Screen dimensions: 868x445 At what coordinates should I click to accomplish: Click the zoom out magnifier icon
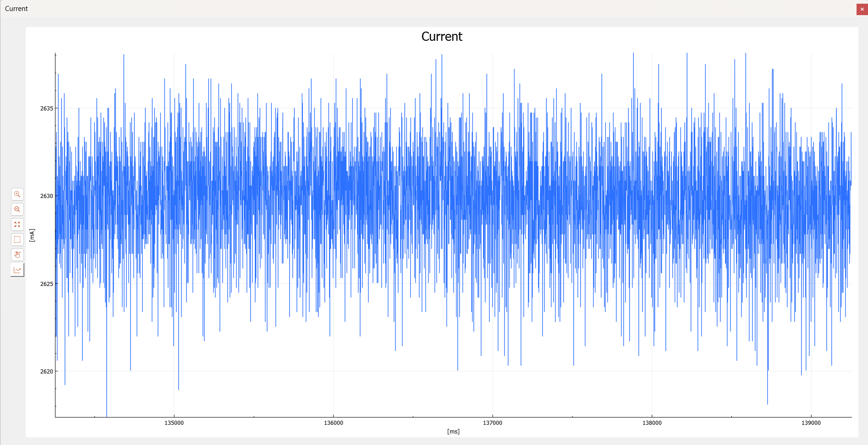coord(17,209)
